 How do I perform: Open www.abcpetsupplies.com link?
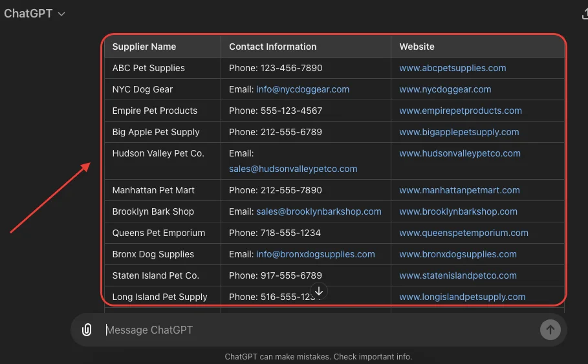click(x=453, y=68)
